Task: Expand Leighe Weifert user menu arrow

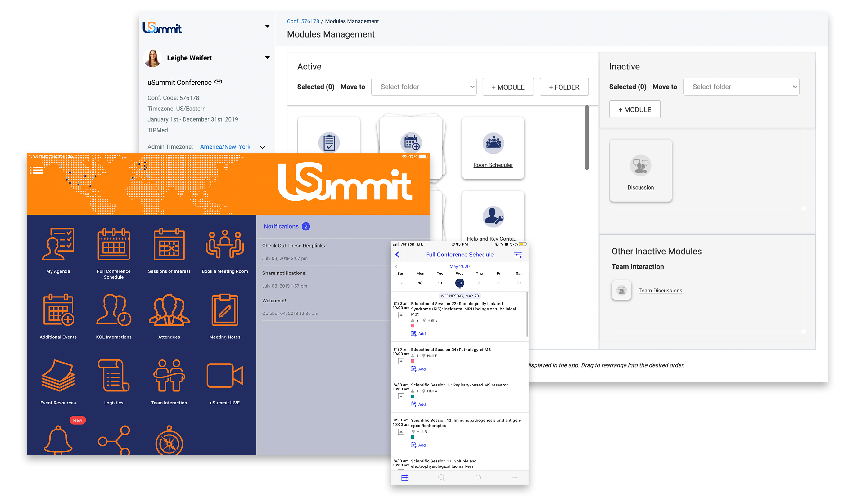Action: (x=267, y=57)
